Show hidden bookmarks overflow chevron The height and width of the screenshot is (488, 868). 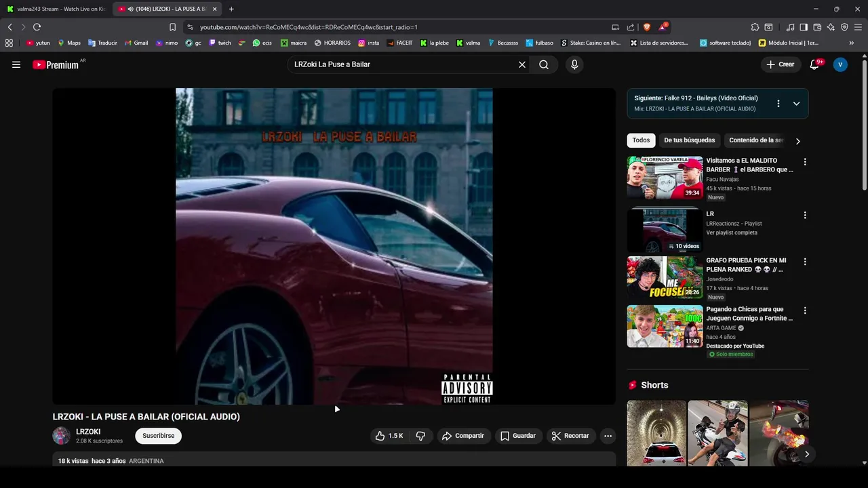click(851, 43)
